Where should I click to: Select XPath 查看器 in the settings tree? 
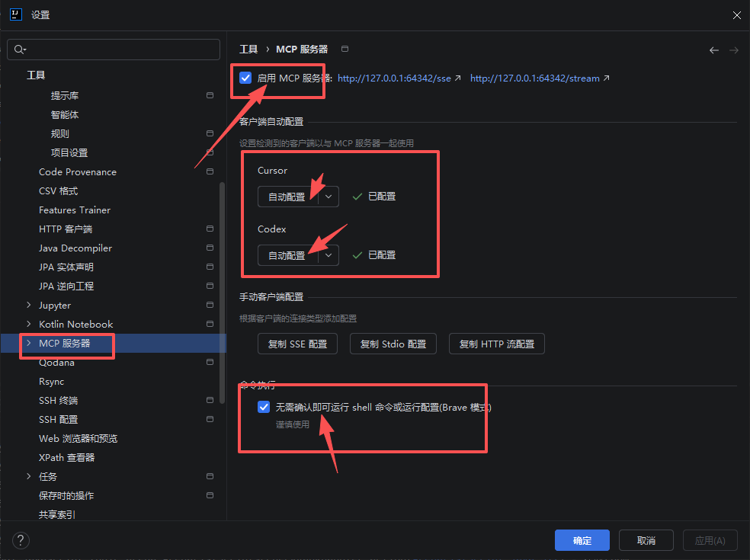[x=66, y=458]
